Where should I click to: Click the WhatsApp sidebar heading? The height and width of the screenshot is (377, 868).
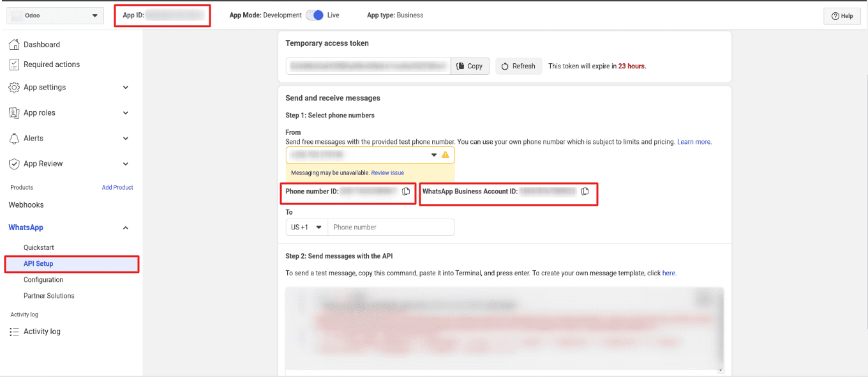click(x=26, y=227)
